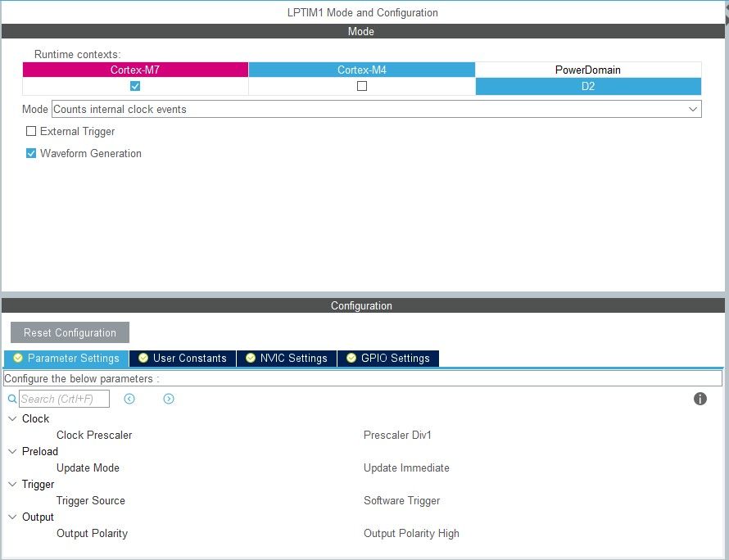Go to previous search result arrow
729x560 pixels.
click(129, 399)
